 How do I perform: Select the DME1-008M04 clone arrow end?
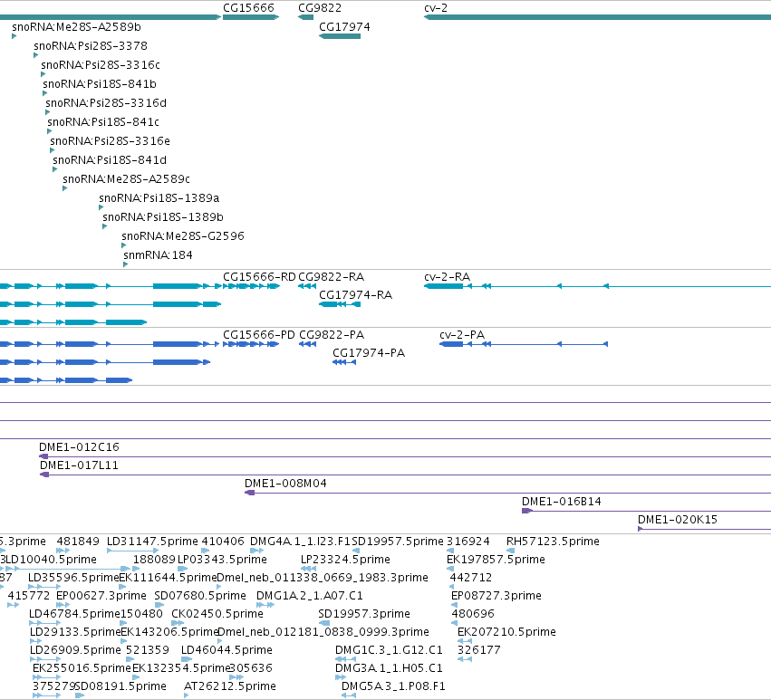(249, 493)
